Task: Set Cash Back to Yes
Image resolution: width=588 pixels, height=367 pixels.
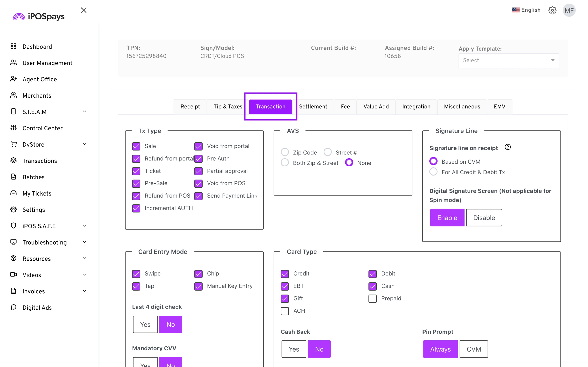Action: [294, 349]
